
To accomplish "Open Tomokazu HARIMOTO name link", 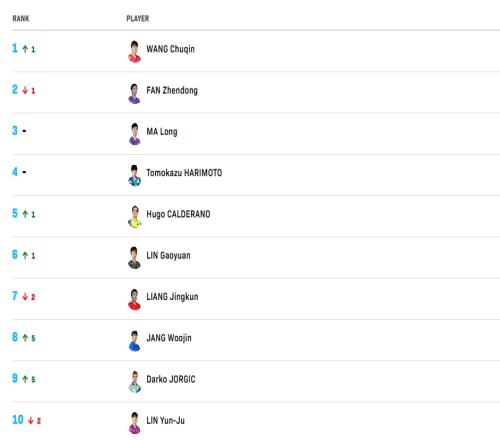I will click(184, 173).
